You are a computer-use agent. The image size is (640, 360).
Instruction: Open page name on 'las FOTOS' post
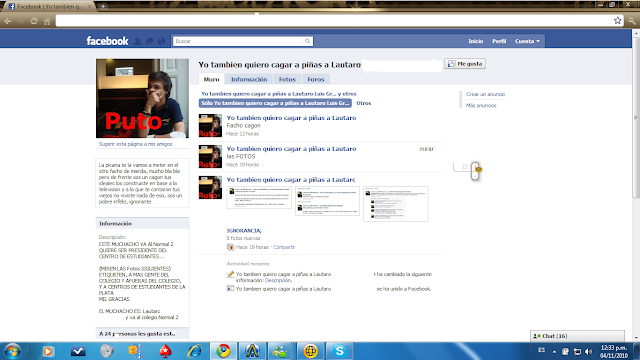(x=291, y=149)
